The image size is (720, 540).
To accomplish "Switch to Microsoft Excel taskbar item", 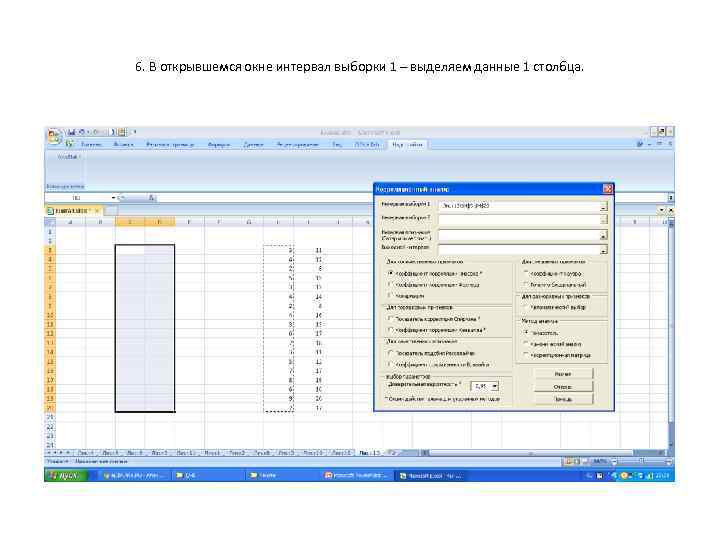I will click(431, 476).
